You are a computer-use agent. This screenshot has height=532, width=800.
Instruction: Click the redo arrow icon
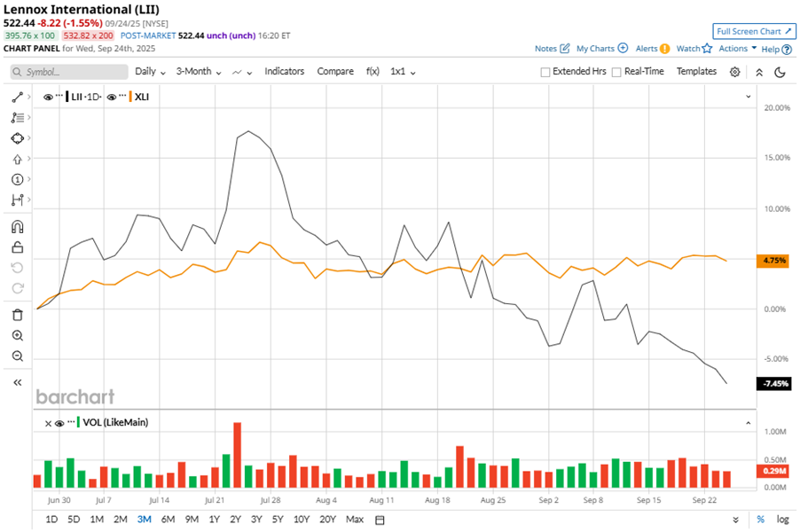tap(18, 288)
